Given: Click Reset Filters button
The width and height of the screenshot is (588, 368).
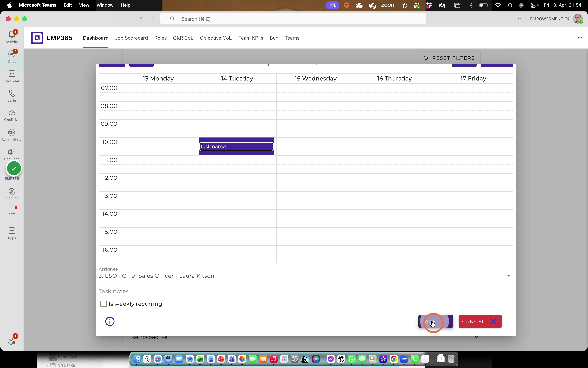Looking at the screenshot, I should (449, 58).
